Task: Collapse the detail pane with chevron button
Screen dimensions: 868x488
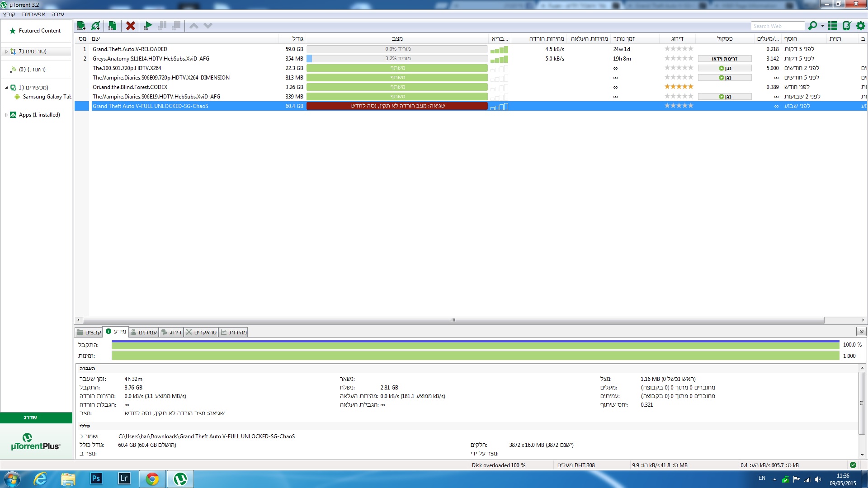Action: tap(861, 332)
